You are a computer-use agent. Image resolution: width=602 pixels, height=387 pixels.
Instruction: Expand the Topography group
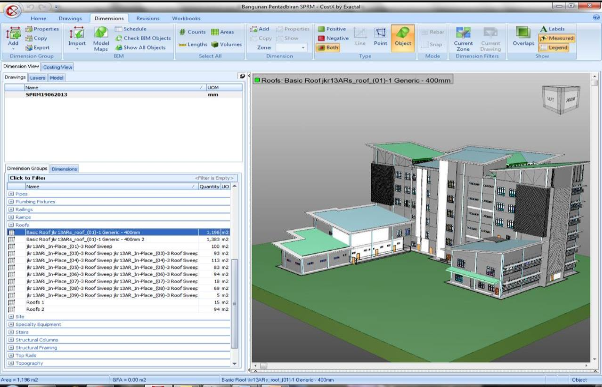[11, 363]
